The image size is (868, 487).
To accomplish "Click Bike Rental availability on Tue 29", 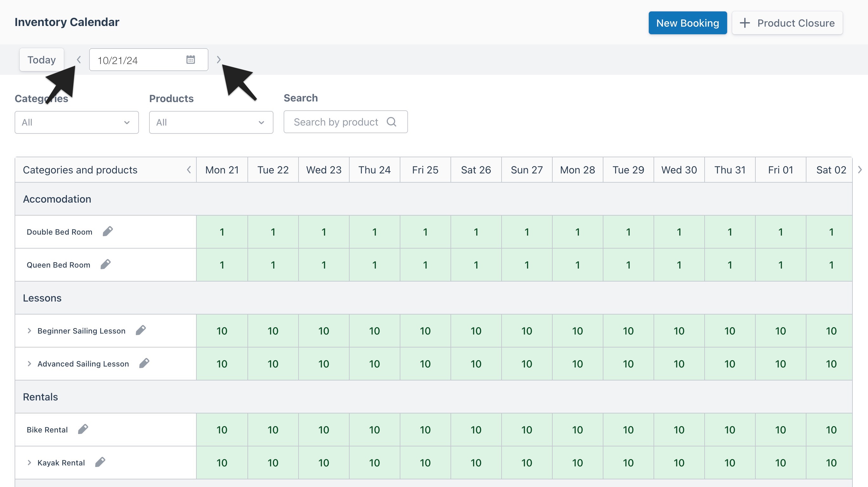I will [628, 430].
